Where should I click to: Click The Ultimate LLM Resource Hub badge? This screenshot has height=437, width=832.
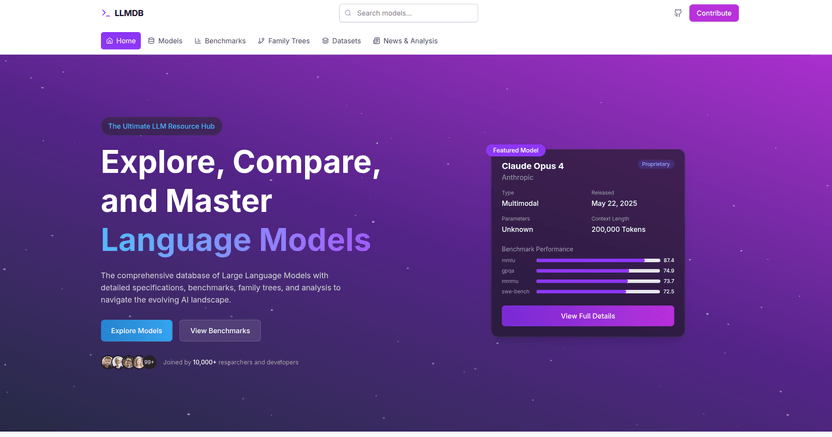pyautogui.click(x=161, y=126)
